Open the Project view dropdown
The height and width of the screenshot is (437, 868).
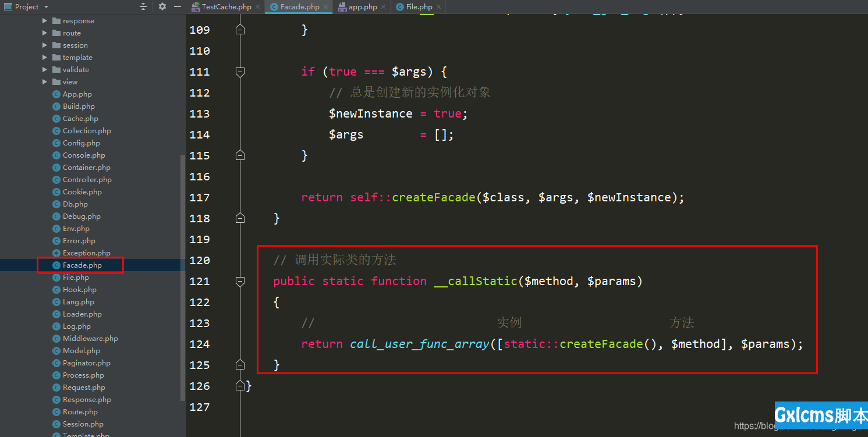46,7
